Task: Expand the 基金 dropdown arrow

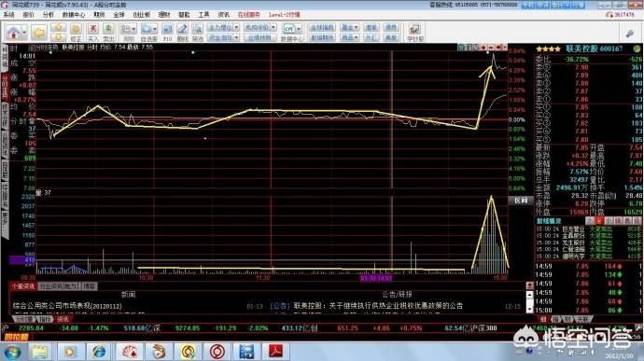Action: point(357,27)
